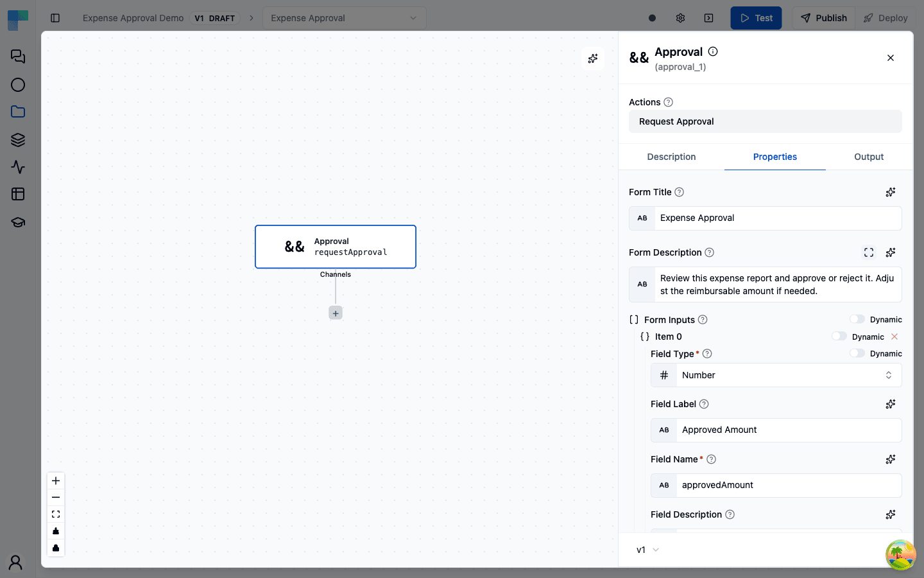Open the table layout sidebar icon
This screenshot has height=578, width=924.
coord(18,194)
